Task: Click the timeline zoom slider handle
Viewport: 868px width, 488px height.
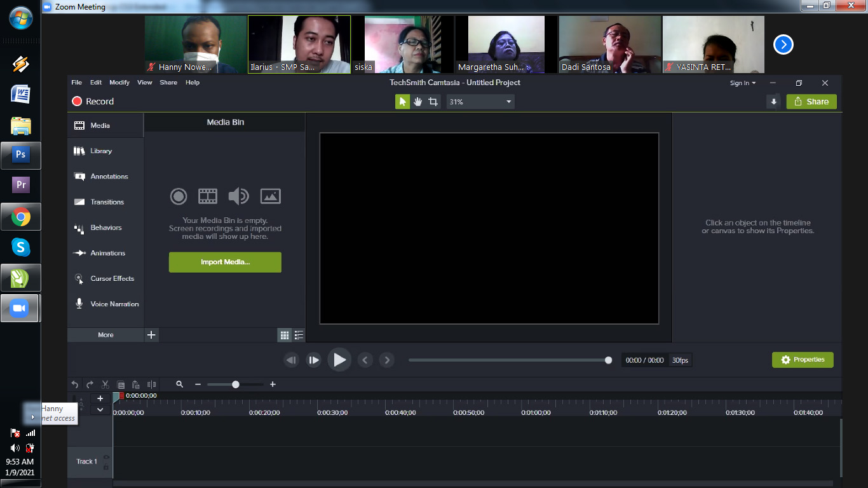Action: click(x=236, y=384)
